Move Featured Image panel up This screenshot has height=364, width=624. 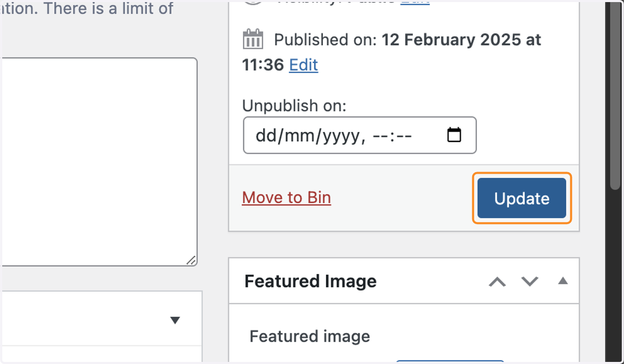click(x=497, y=281)
